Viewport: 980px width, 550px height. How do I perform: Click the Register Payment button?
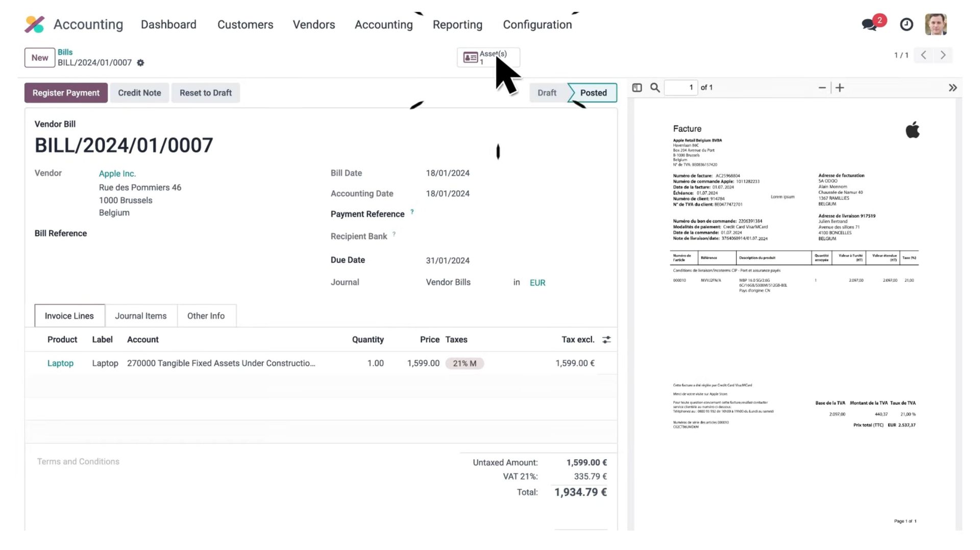(66, 93)
